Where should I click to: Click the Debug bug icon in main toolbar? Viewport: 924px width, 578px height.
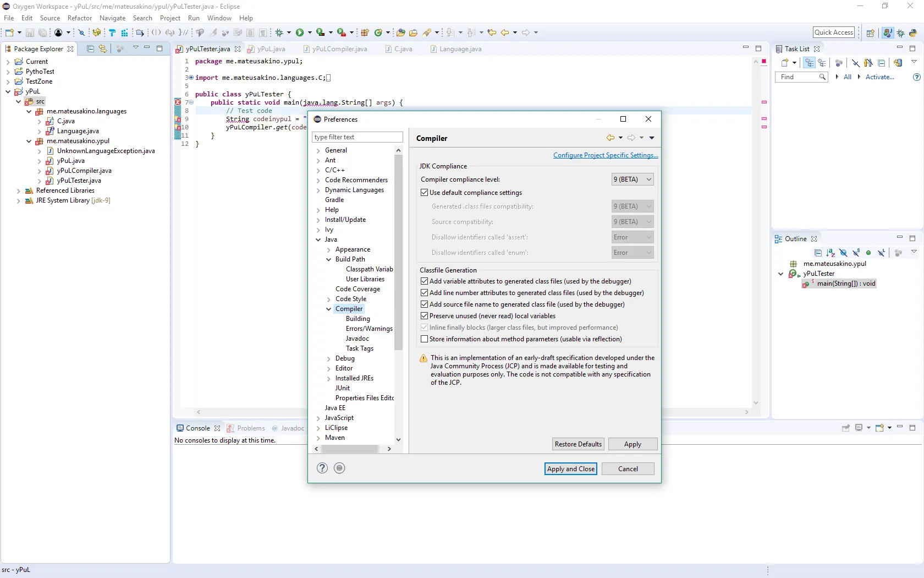click(279, 33)
